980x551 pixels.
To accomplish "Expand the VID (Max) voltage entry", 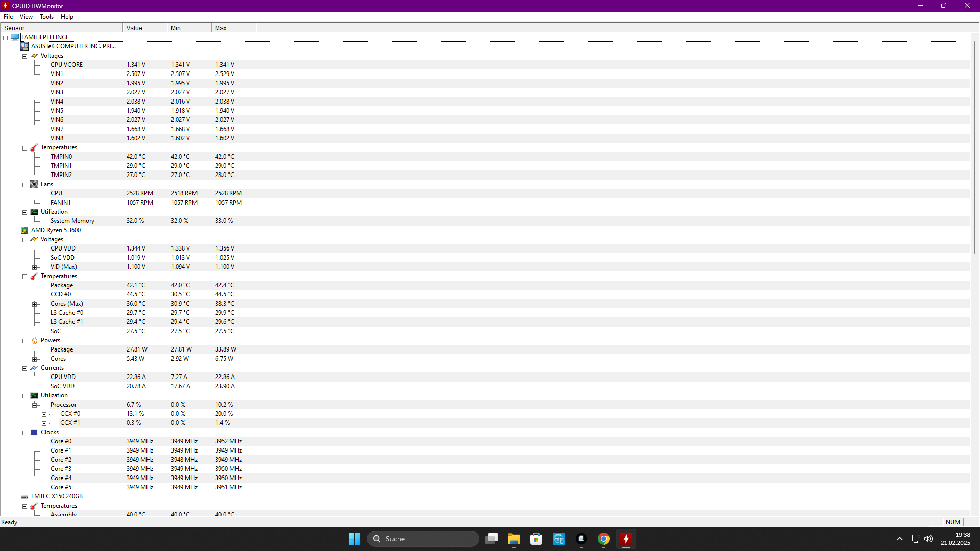I will (x=35, y=267).
